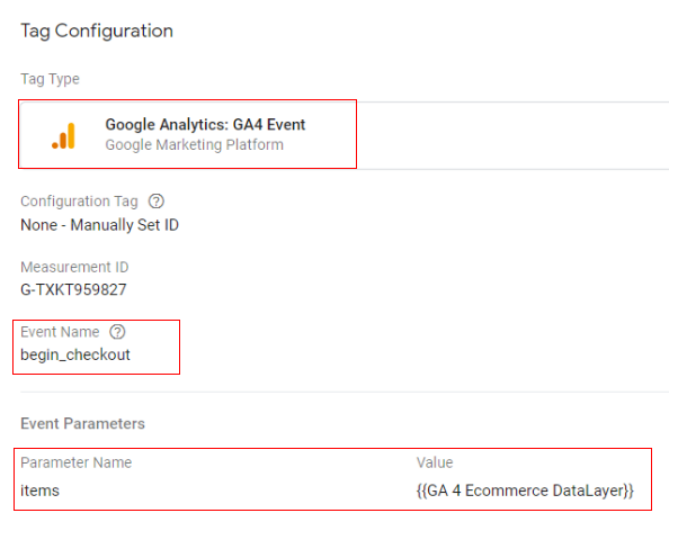Open help icon next to Configuration Tag

tap(156, 201)
